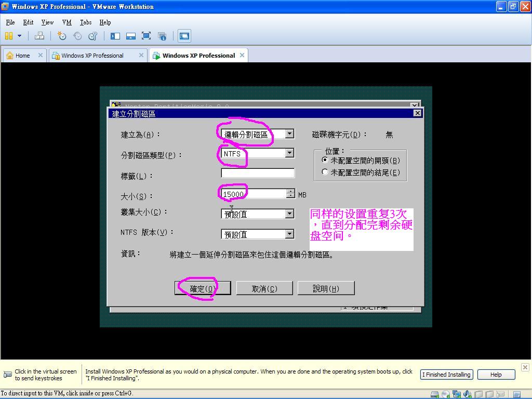Open the VM menu
This screenshot has height=399, width=532.
(67, 22)
